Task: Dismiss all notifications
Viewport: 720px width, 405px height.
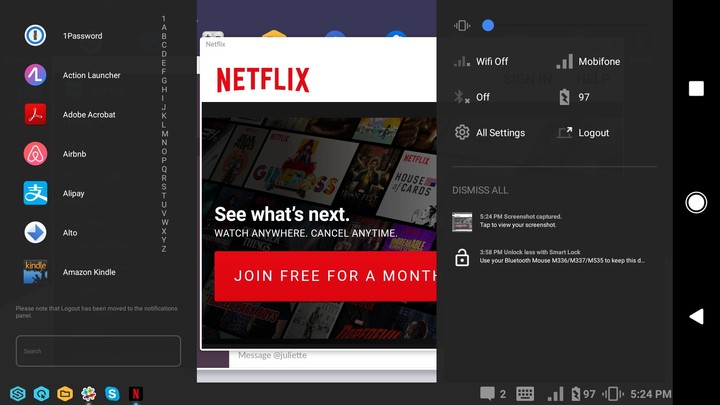Action: [480, 190]
